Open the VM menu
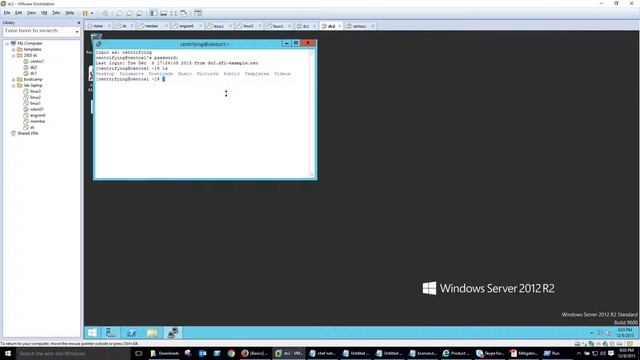 (x=44, y=13)
